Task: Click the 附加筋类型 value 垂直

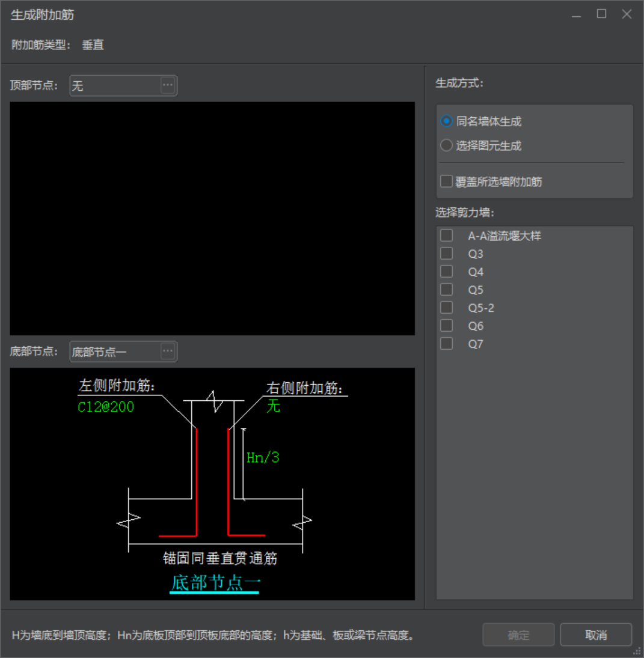Action: coord(93,45)
